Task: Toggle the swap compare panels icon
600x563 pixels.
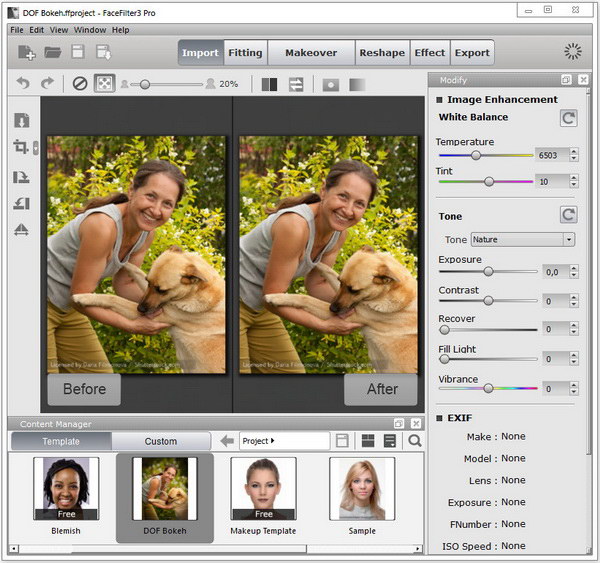Action: click(x=296, y=84)
